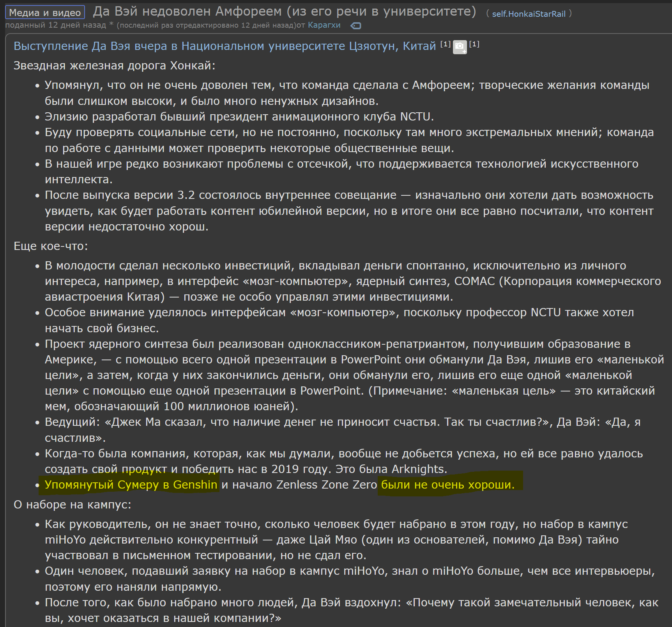The width and height of the screenshot is (672, 627).
Task: Click the bullet starting 'Буду проверять социальные сети'
Action: (x=349, y=140)
